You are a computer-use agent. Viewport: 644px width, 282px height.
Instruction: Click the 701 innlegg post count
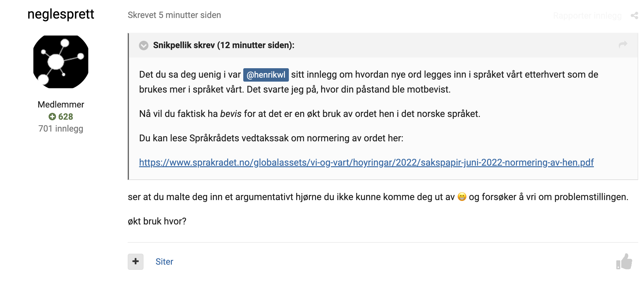(61, 129)
